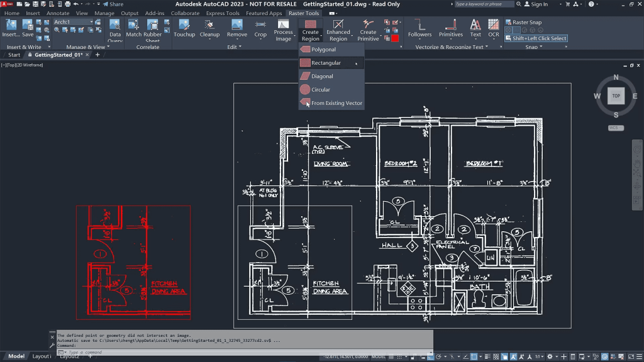The image size is (644, 362).
Task: Select the Touchup tool
Action: 184,30
